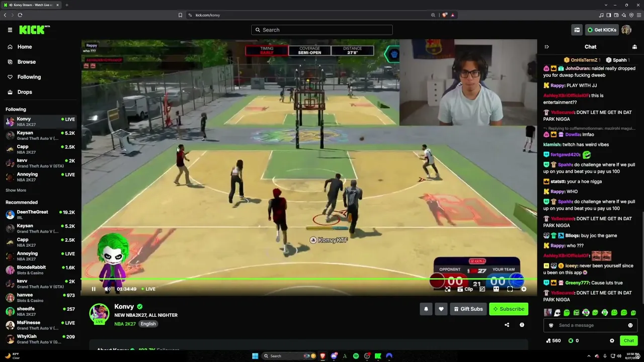
Task: Open sheedfe recommended channel
Action: 40,312
